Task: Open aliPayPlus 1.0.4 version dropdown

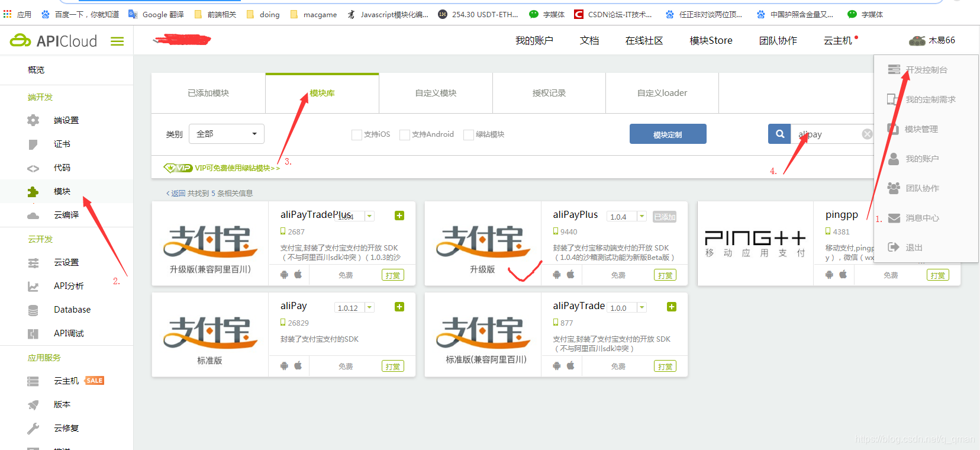Action: [641, 216]
